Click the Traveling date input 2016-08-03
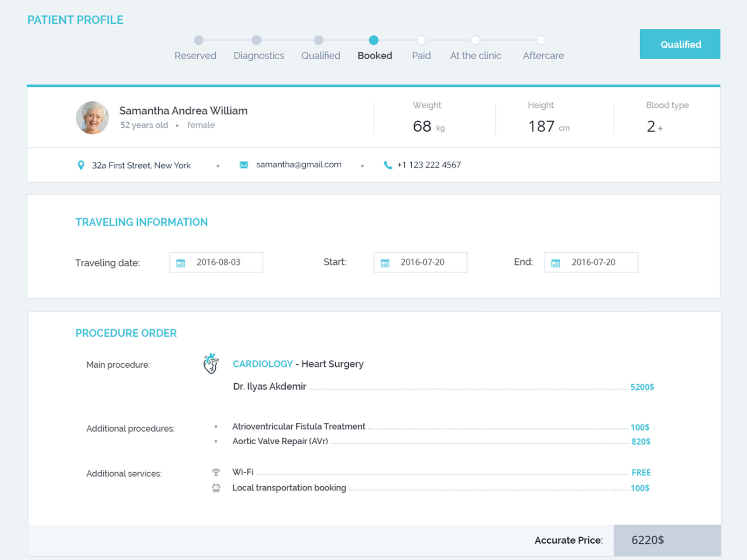747x560 pixels. 216,262
